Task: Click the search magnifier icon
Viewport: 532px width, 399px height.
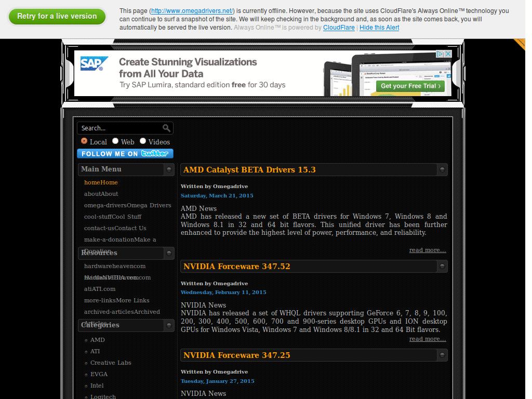Action: (x=166, y=128)
